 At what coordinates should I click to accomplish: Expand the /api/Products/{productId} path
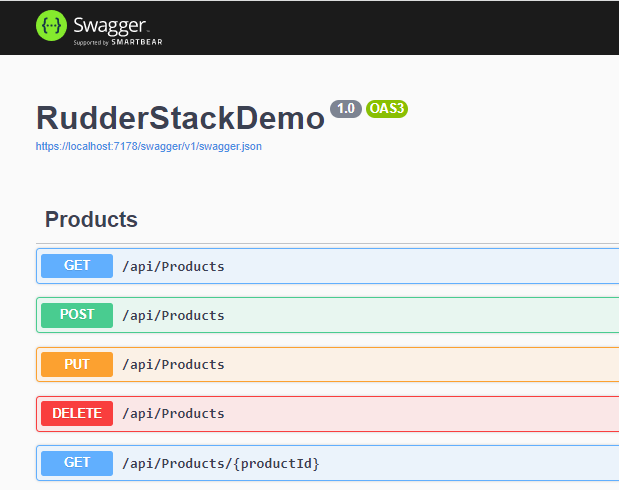220,463
